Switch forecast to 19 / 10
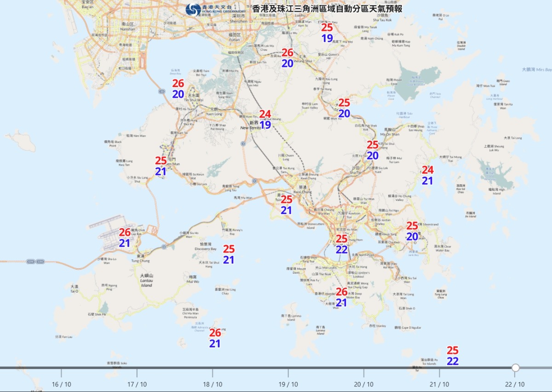The width and height of the screenshot is (552, 392). point(288,384)
